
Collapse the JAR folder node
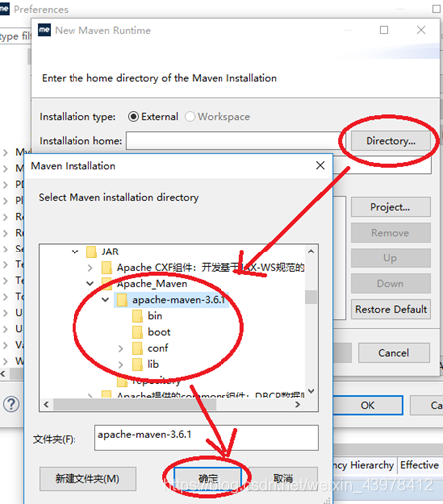75,252
